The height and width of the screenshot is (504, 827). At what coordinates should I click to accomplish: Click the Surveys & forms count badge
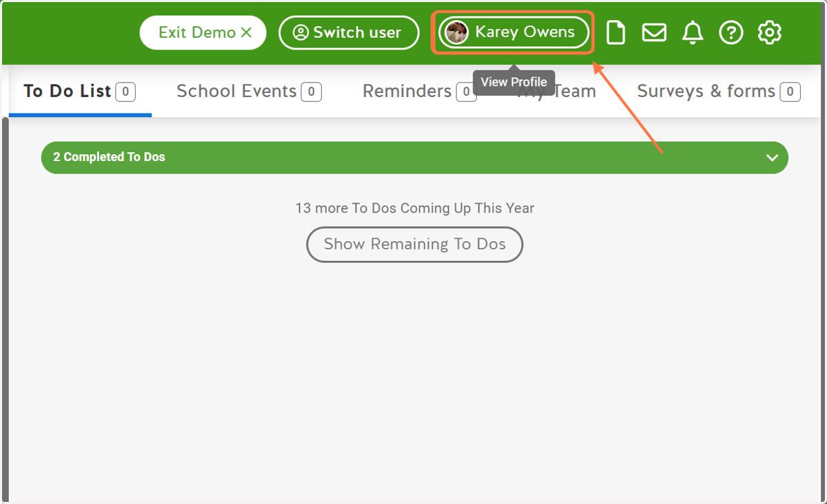[790, 92]
